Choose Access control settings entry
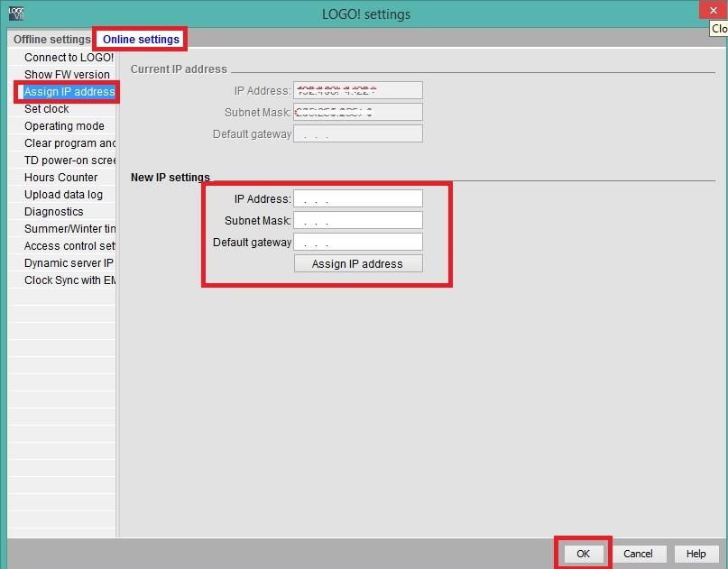728x569 pixels. click(x=69, y=246)
